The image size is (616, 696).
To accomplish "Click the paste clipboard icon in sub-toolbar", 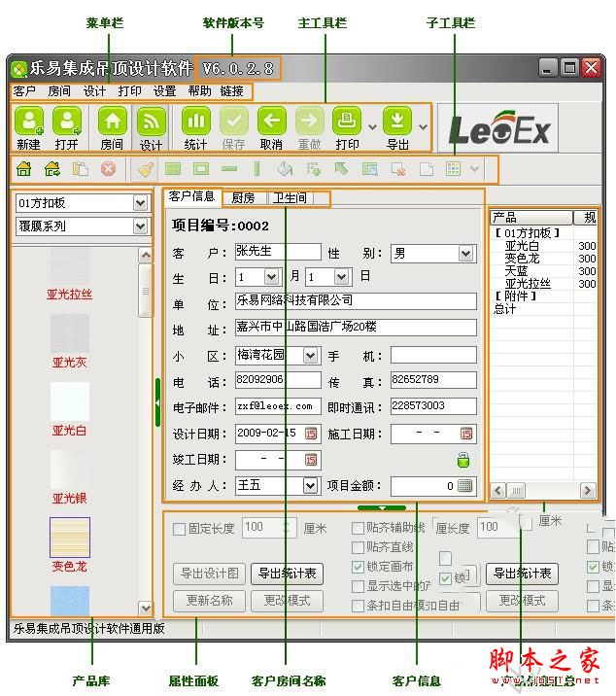I will (81, 169).
